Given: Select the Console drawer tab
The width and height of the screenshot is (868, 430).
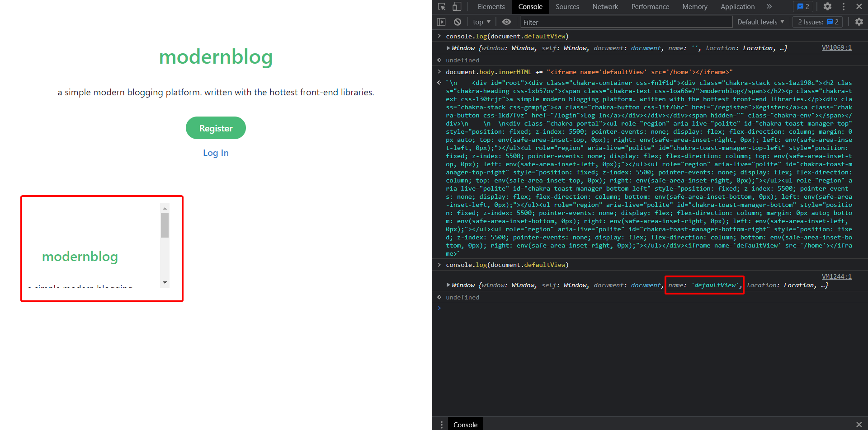Looking at the screenshot, I should pos(465,424).
